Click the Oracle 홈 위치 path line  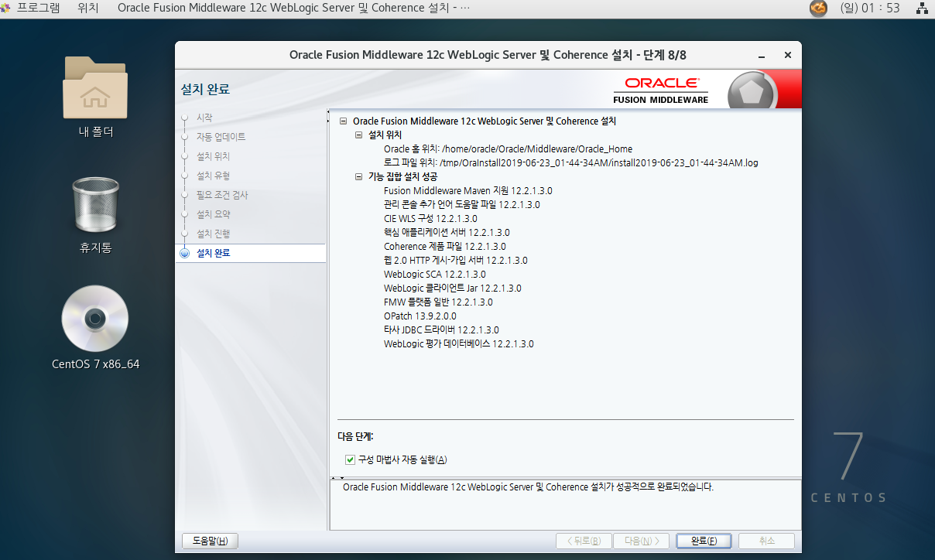point(508,149)
